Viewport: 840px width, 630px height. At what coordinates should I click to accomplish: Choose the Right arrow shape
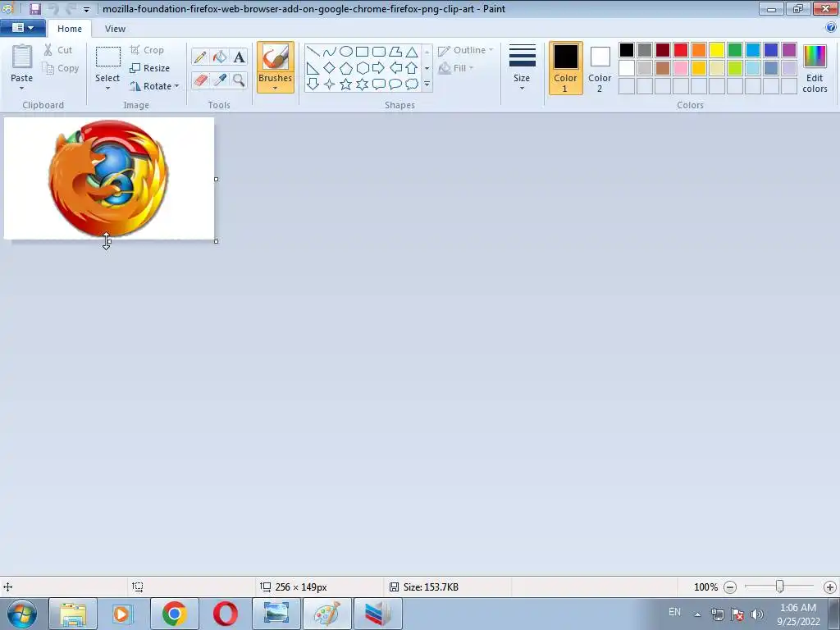379,68
